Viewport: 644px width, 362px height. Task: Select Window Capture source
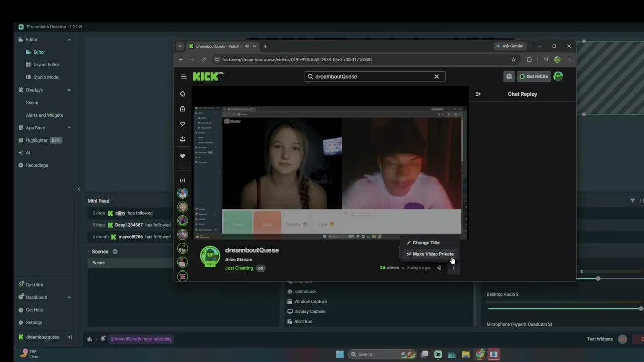(x=310, y=302)
